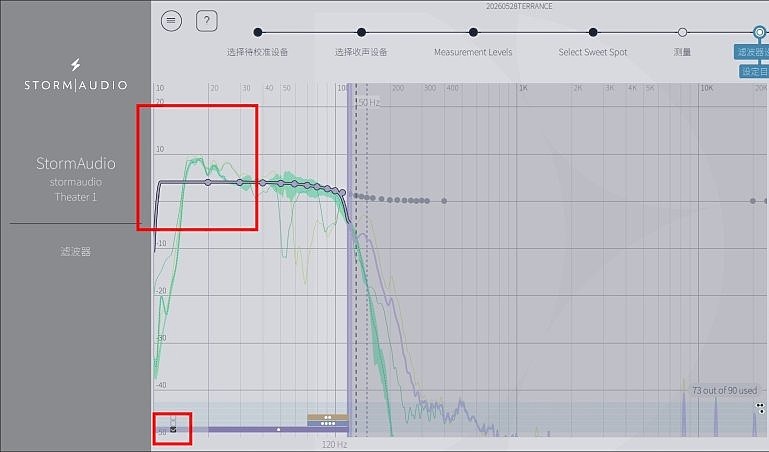
Task: Toggle the checked curve checkbox near -50
Action: pyautogui.click(x=173, y=429)
